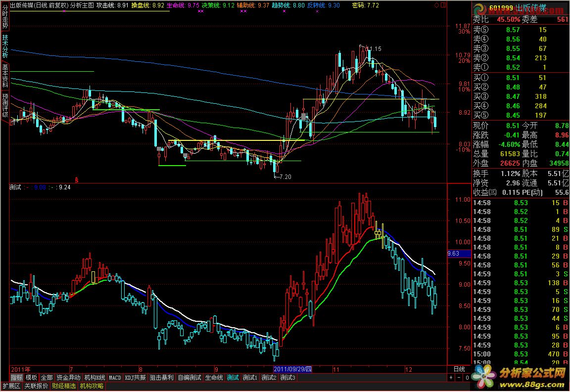
Task: Click the red S marker on the main chart
Action: [77, 179]
